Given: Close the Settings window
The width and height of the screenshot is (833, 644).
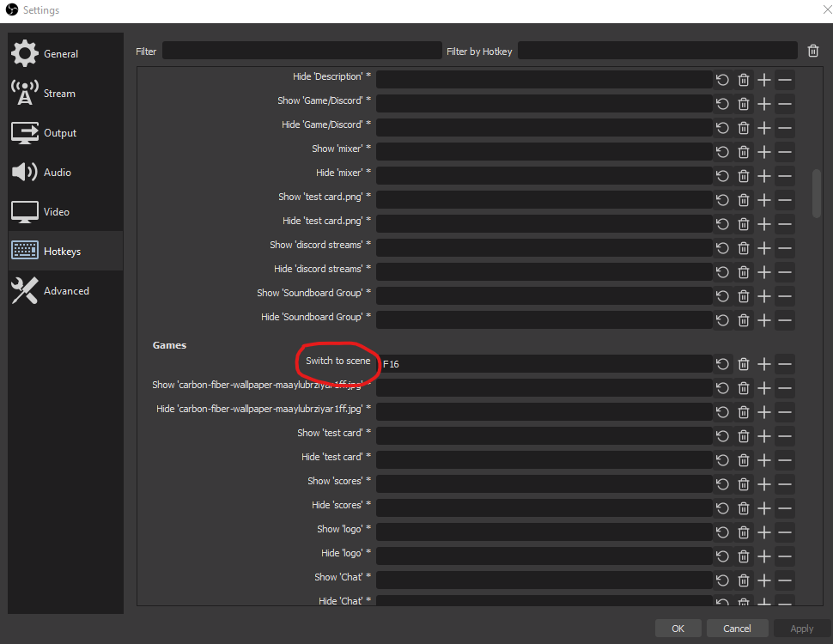Looking at the screenshot, I should (x=827, y=9).
